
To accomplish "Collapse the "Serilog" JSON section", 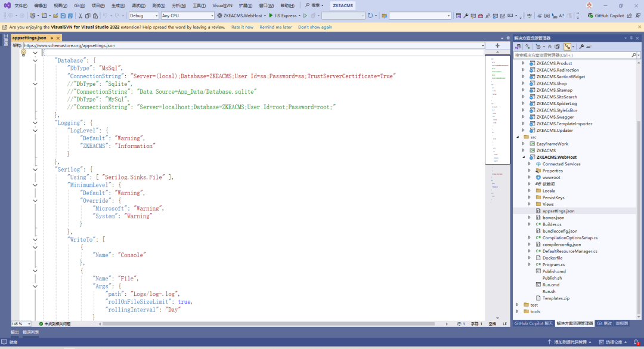I will [35, 169].
